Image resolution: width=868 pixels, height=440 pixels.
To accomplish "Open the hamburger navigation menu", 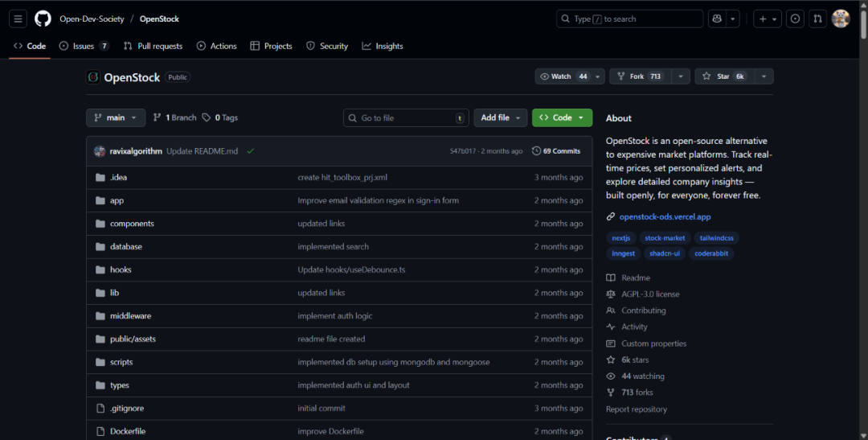I will pyautogui.click(x=18, y=19).
